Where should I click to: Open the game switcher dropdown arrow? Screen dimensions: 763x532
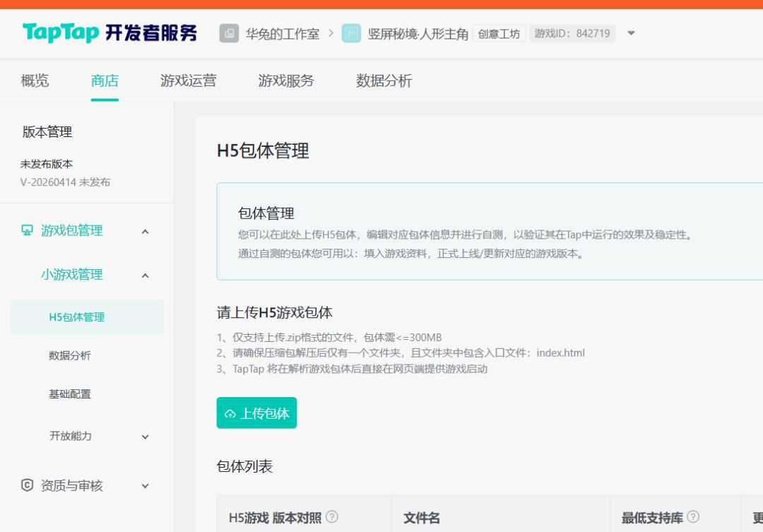click(x=631, y=33)
